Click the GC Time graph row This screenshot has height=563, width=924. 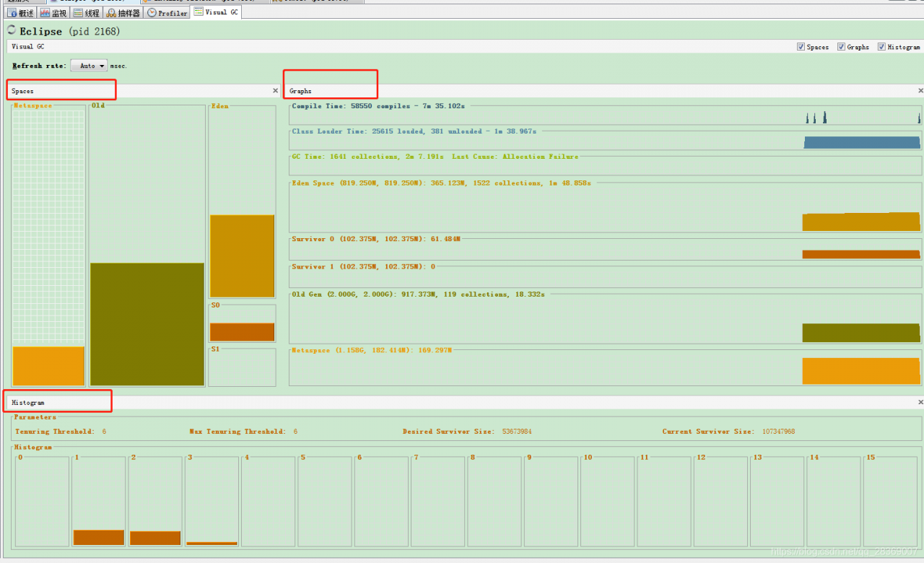click(606, 166)
